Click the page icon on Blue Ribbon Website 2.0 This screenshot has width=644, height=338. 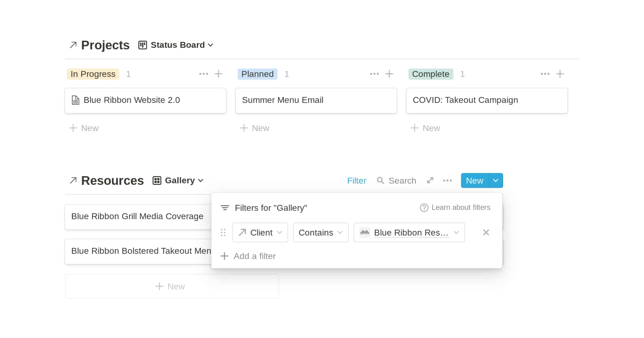pyautogui.click(x=75, y=100)
